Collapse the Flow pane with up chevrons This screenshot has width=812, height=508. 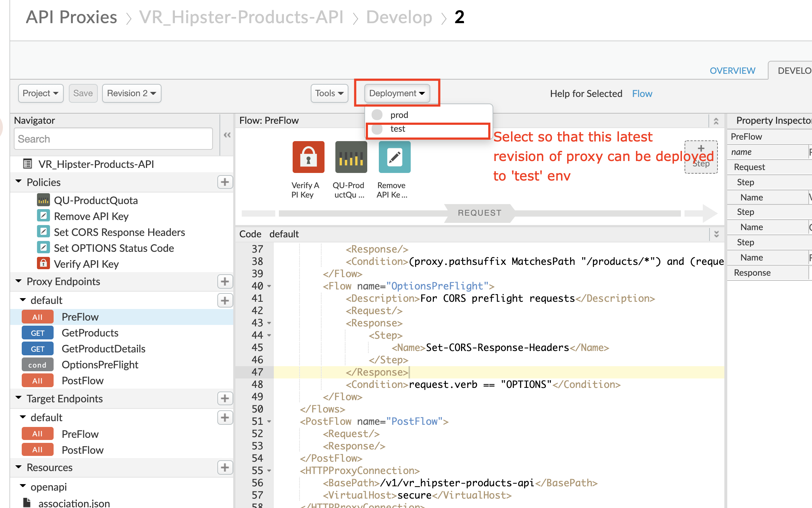(x=716, y=121)
